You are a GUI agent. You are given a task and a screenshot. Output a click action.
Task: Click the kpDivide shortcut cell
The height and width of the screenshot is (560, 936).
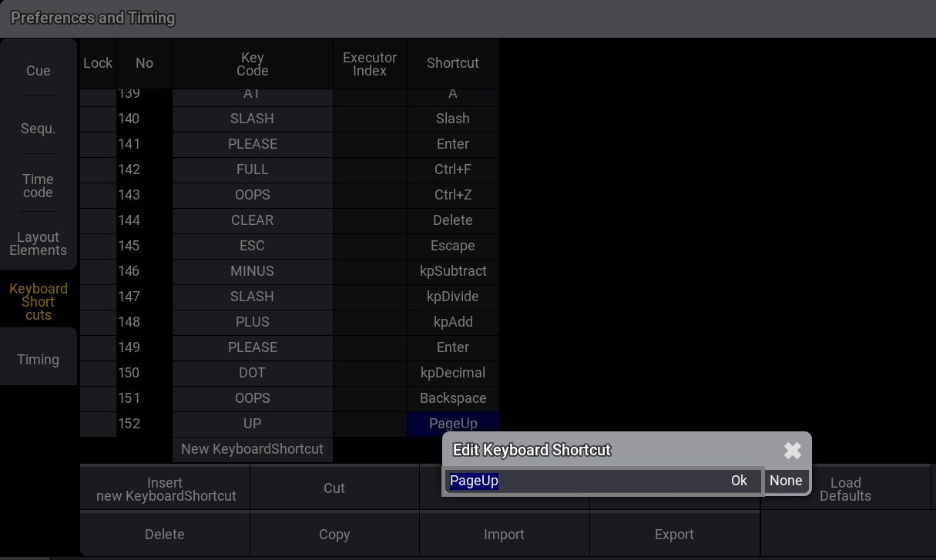(x=453, y=297)
